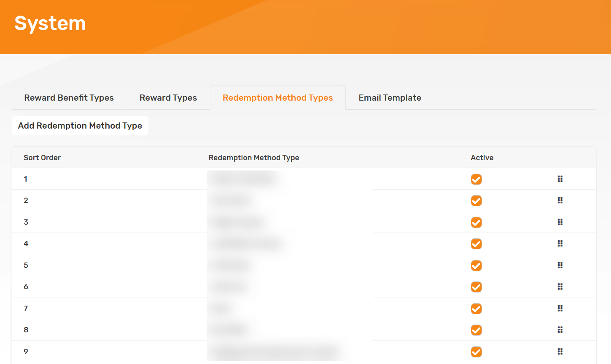
Task: Click the drag handle icon for row 2
Action: (x=560, y=200)
